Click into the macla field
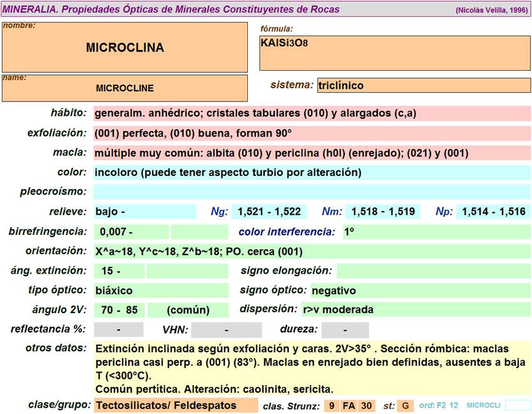 click(311, 153)
